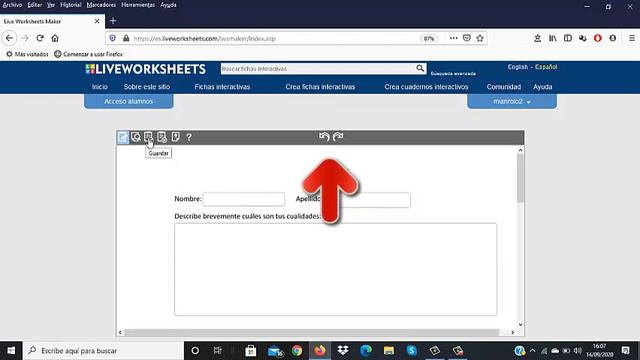This screenshot has width=640, height=360.
Task: Switch site language to English
Action: pos(518,67)
